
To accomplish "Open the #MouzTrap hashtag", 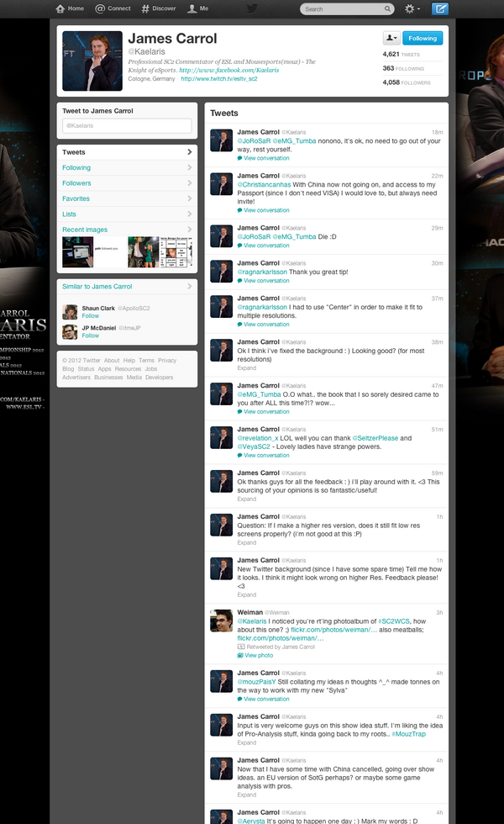I will point(408,734).
